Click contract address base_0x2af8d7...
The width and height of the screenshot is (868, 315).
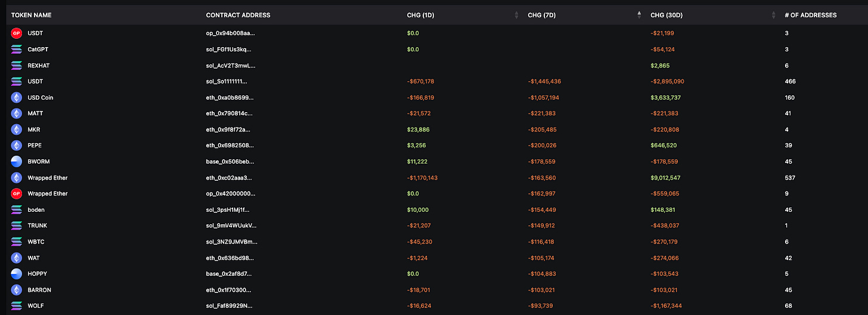pyautogui.click(x=230, y=274)
